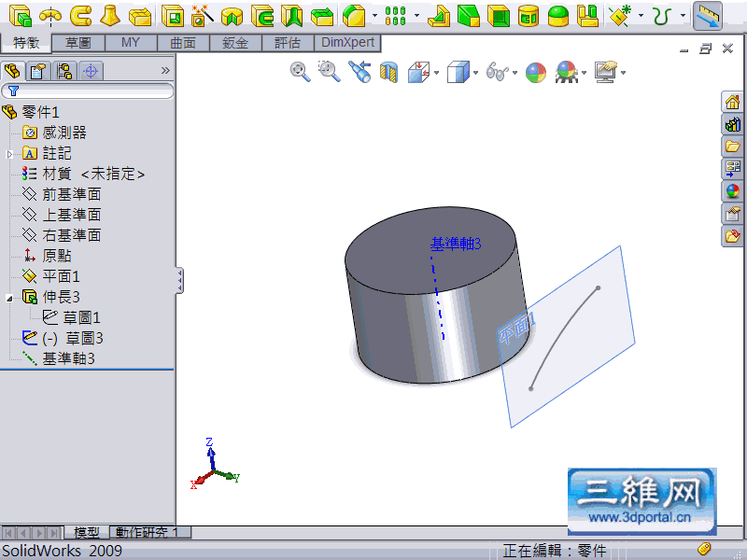Open the Curves tool
Viewport: 747px width, 560px height.
662,16
